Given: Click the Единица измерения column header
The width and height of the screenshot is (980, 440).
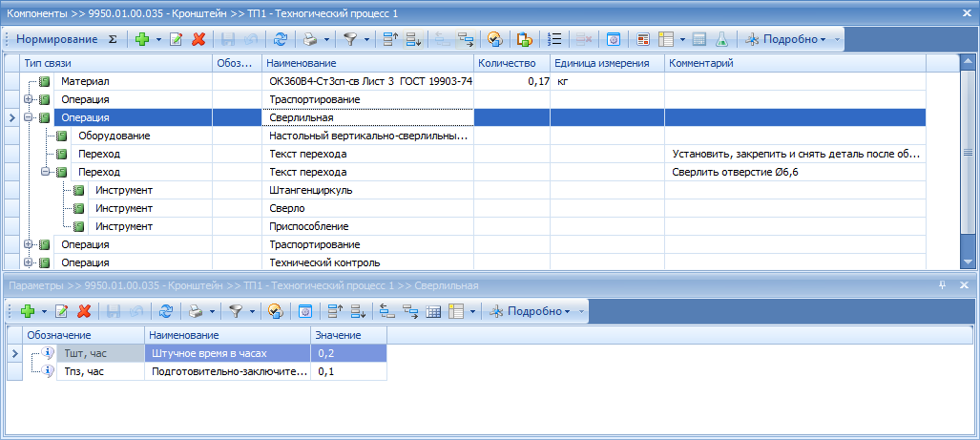Looking at the screenshot, I should (607, 63).
